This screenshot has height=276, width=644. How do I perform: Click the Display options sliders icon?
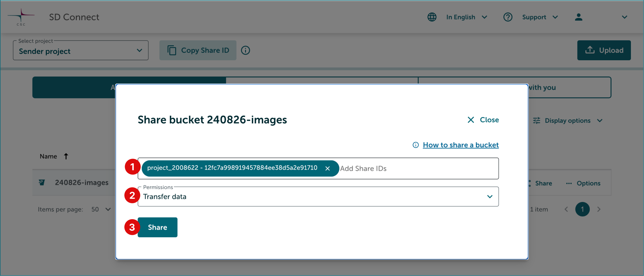[536, 121]
